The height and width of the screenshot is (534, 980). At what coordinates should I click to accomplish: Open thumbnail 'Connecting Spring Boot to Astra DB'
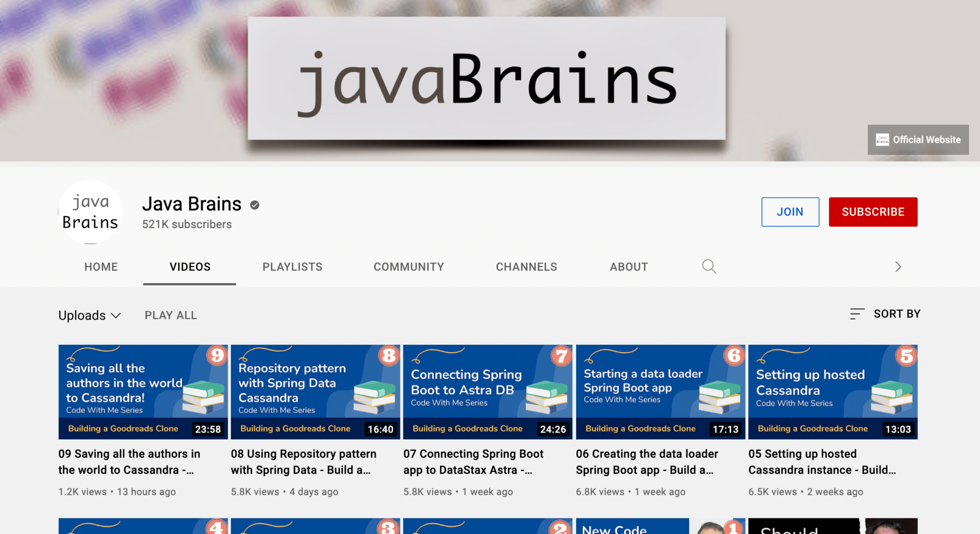pyautogui.click(x=488, y=392)
